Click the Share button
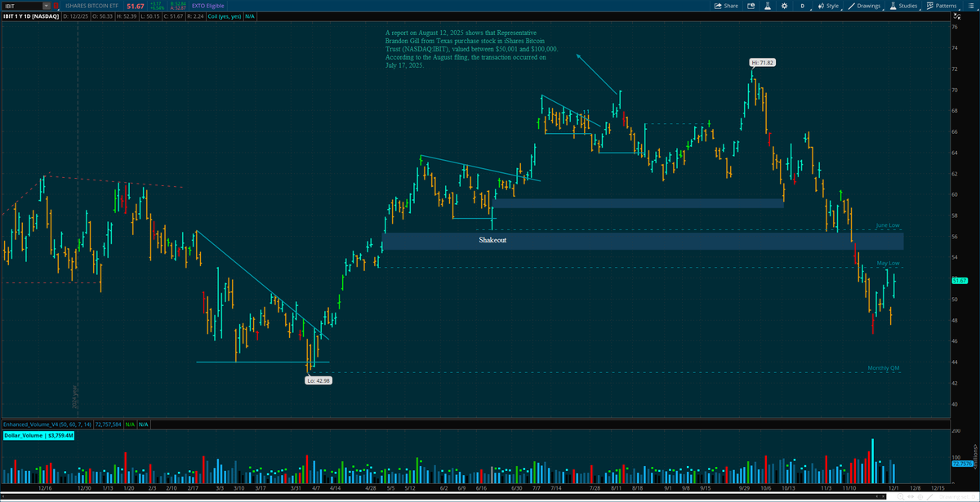The width and height of the screenshot is (980, 502). (x=726, y=6)
